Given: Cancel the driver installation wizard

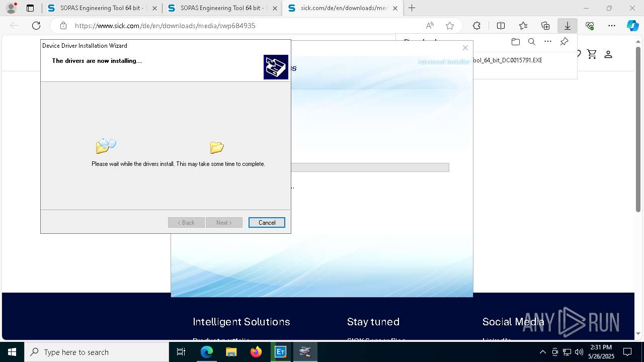Looking at the screenshot, I should (x=267, y=222).
